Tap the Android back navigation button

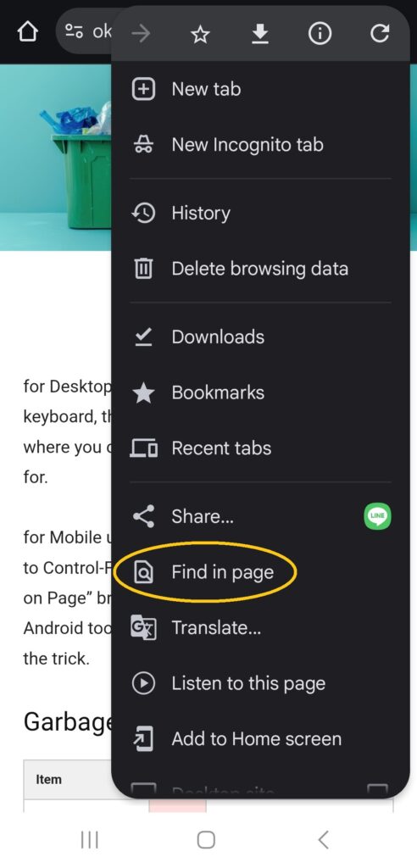[324, 840]
